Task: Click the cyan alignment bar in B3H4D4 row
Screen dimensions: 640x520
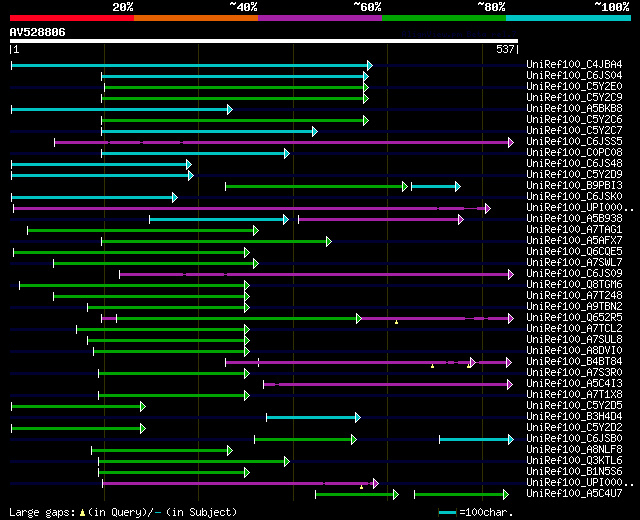Action: (x=313, y=418)
